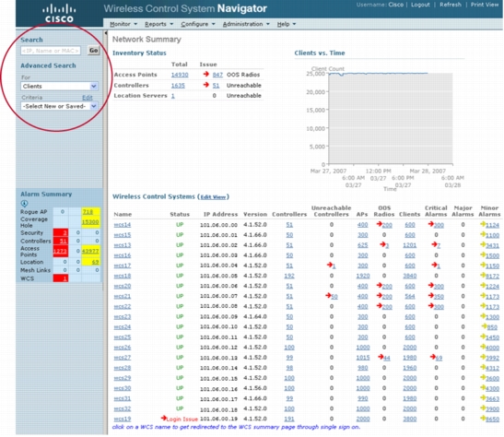Open Access Points total 14930
Image resolution: width=504 pixels, height=437 pixels.
tap(180, 75)
